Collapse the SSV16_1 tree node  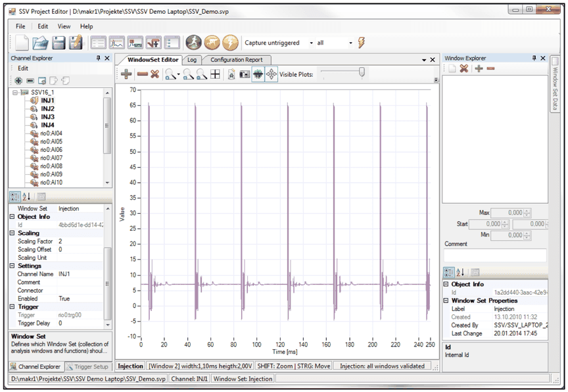(x=15, y=92)
